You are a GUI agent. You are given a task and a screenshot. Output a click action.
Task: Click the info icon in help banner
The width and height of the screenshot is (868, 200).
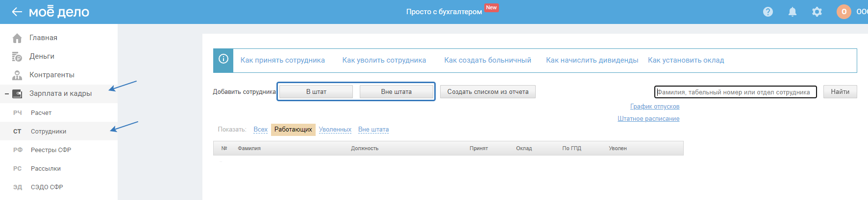(223, 59)
